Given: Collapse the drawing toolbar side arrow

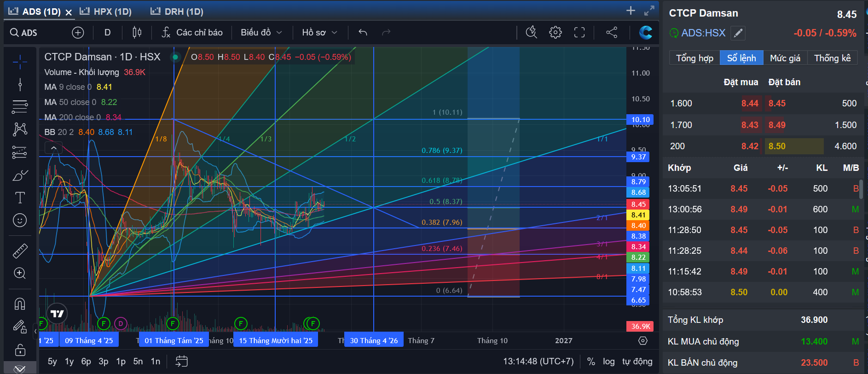Looking at the screenshot, I should coord(35,331).
